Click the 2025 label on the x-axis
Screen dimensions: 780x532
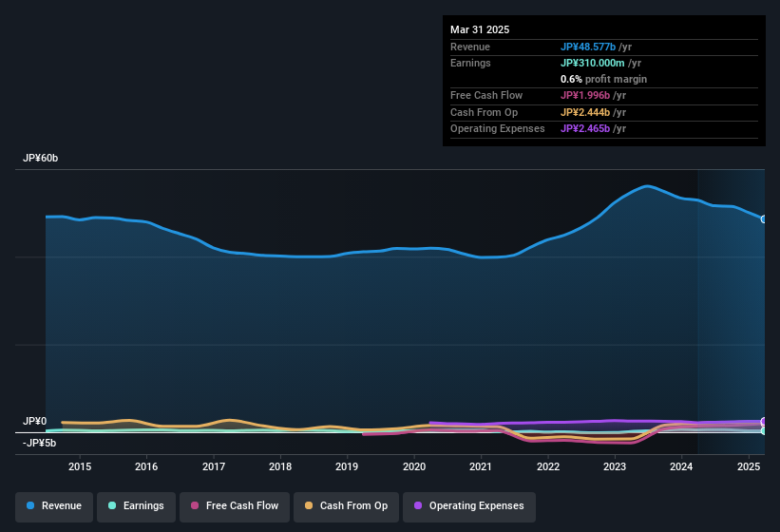[748, 466]
